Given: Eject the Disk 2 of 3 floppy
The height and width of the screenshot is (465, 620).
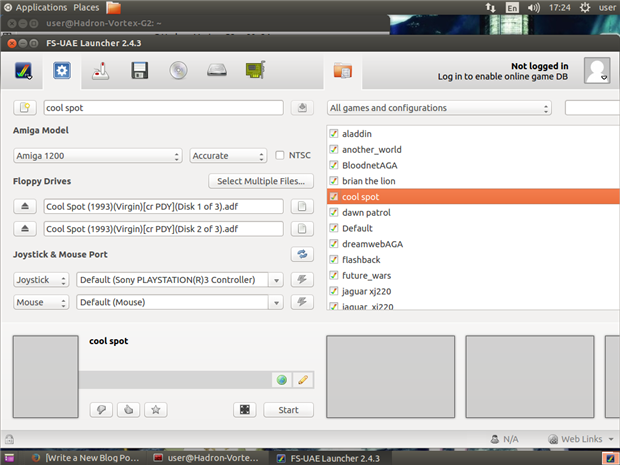Looking at the screenshot, I should click(x=25, y=229).
